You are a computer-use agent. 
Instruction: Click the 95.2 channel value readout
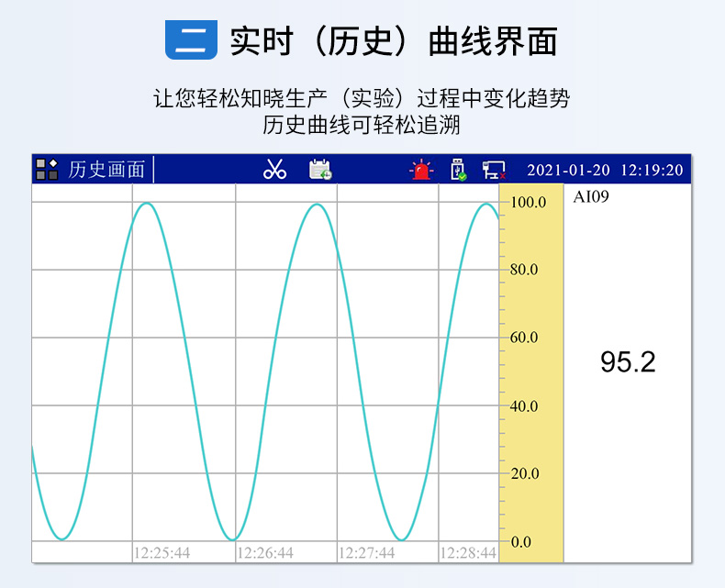tap(628, 361)
